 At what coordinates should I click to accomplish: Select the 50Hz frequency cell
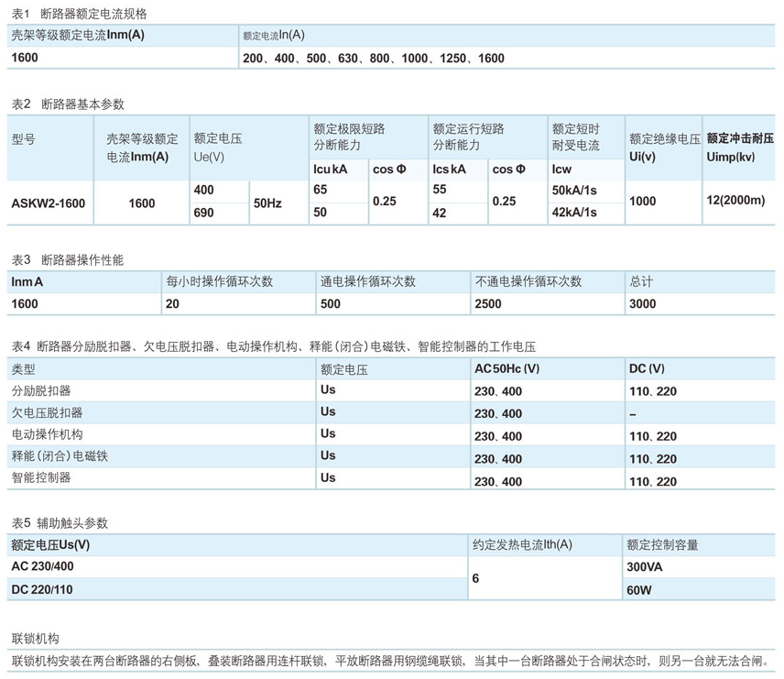[267, 203]
